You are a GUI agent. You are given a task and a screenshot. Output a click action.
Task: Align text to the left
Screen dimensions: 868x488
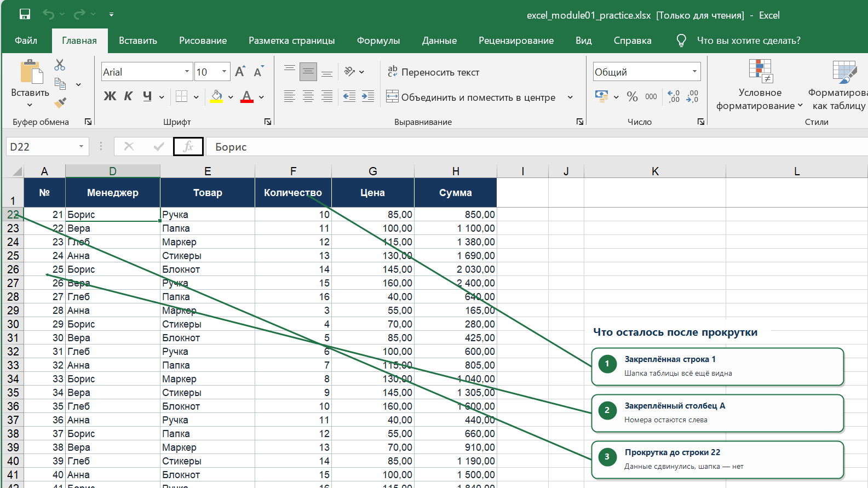[290, 96]
